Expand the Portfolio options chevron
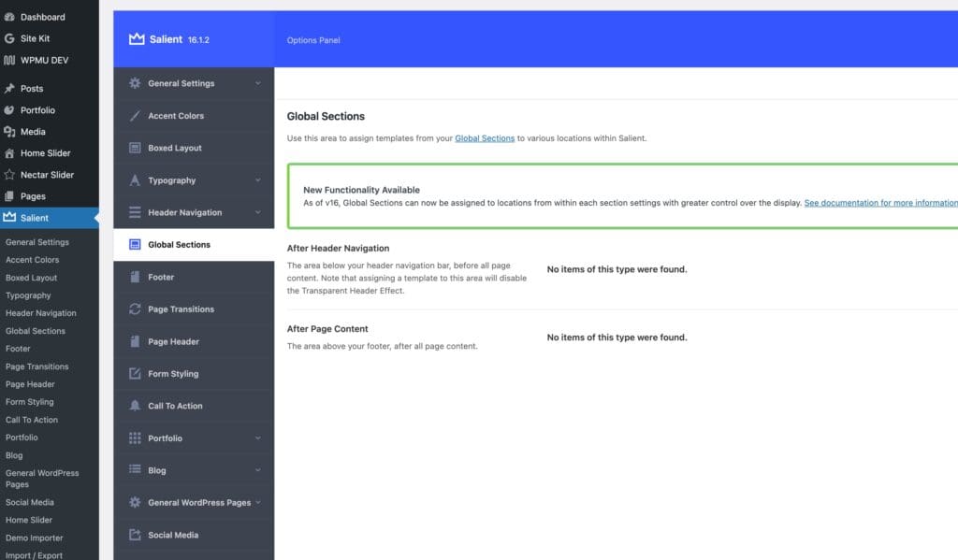The image size is (958, 560). [x=258, y=438]
